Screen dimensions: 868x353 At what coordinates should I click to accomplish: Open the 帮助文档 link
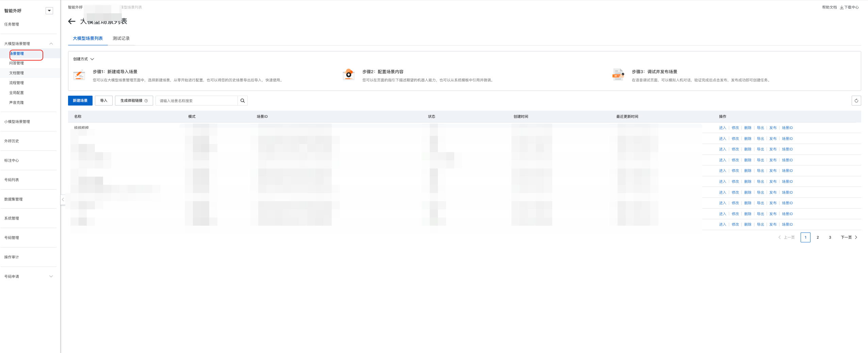point(829,7)
